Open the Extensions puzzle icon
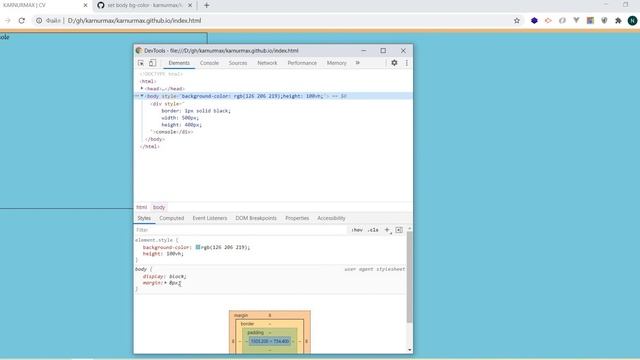The height and width of the screenshot is (360, 640). tap(618, 20)
